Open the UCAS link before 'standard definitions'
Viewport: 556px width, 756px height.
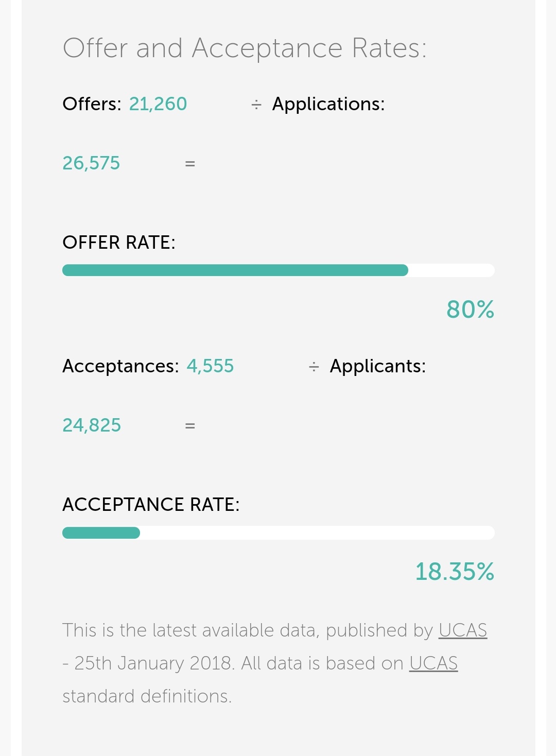coord(433,663)
